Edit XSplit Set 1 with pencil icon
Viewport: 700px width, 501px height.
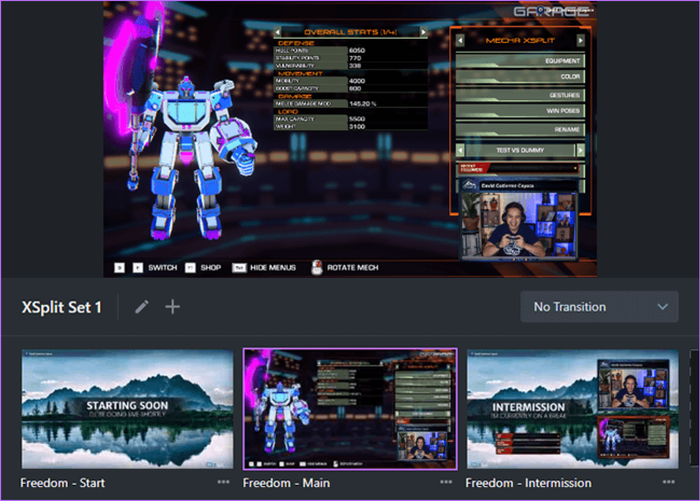click(x=142, y=307)
